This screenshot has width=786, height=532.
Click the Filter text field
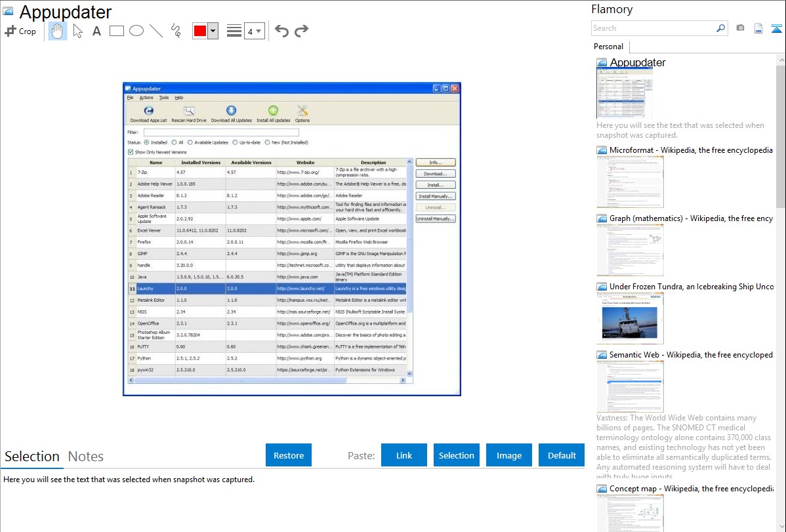point(221,133)
